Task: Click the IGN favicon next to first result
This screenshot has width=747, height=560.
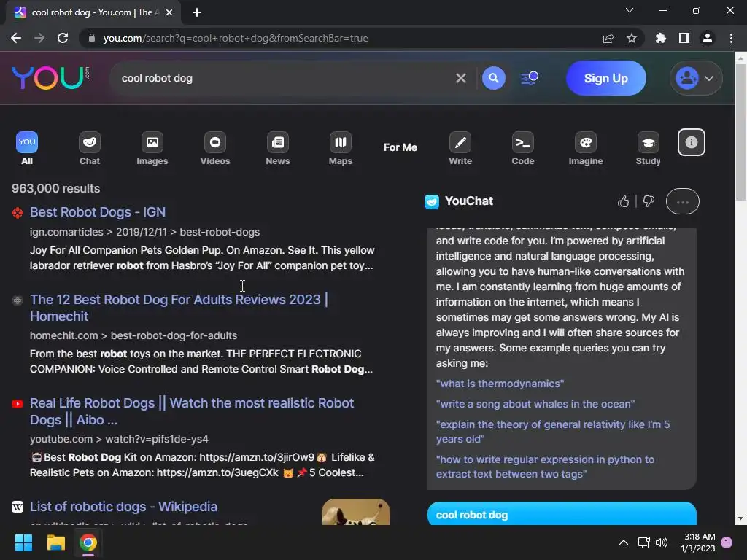Action: [18, 213]
